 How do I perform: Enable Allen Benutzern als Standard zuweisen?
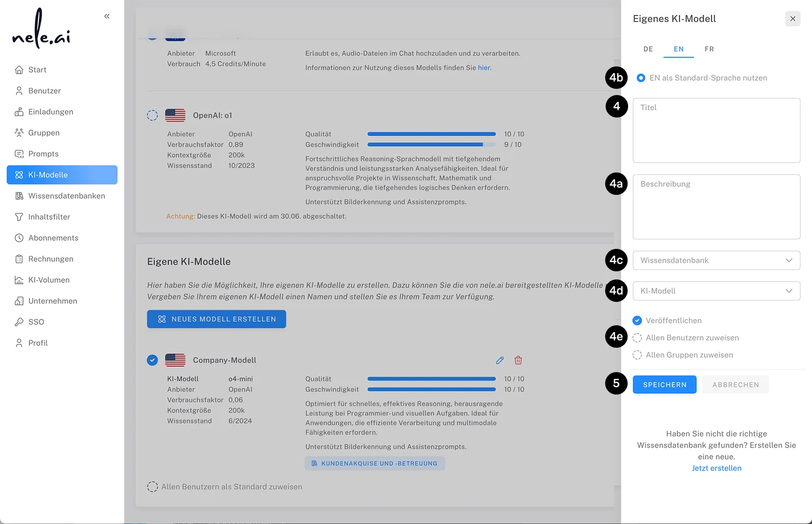tap(152, 487)
